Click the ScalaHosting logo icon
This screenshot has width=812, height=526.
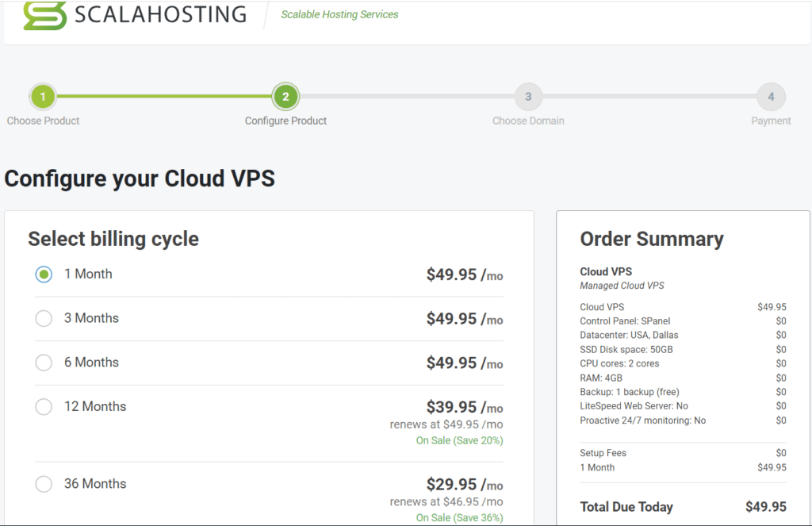(x=44, y=14)
